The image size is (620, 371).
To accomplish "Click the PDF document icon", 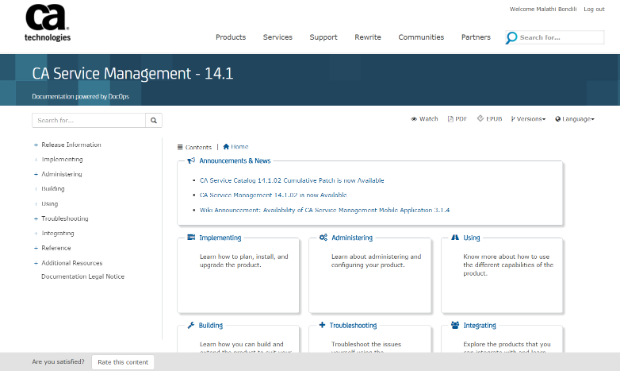I will (x=450, y=119).
